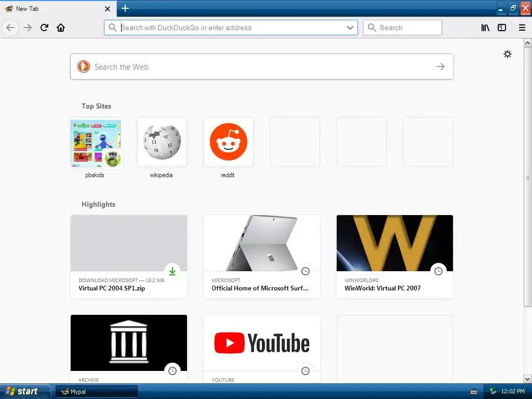
Task: Click history clock icon on WinWorld card
Action: (438, 271)
